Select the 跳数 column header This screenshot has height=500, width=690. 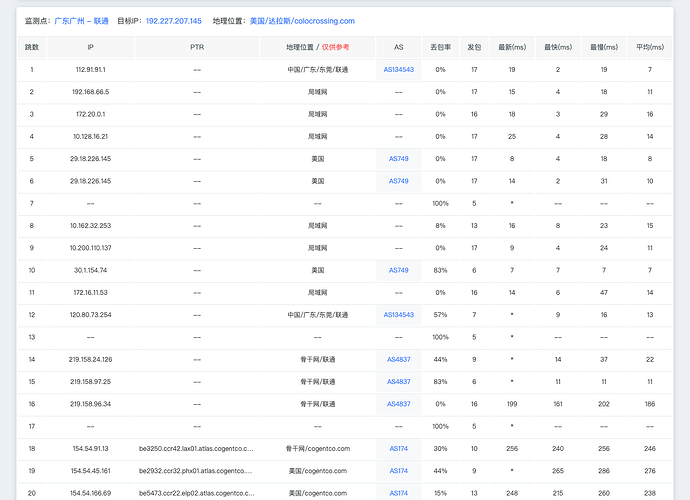pyautogui.click(x=32, y=47)
